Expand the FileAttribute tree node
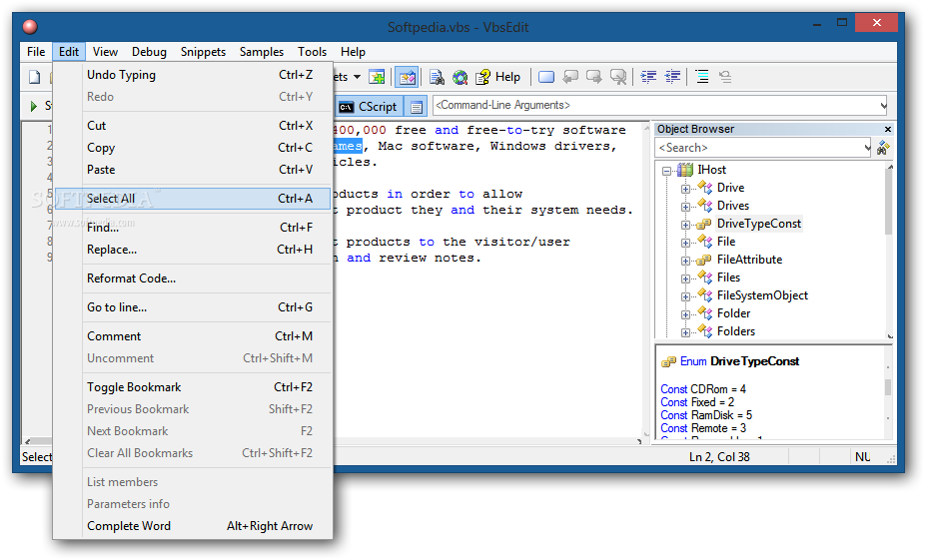925x560 pixels. tap(685, 262)
